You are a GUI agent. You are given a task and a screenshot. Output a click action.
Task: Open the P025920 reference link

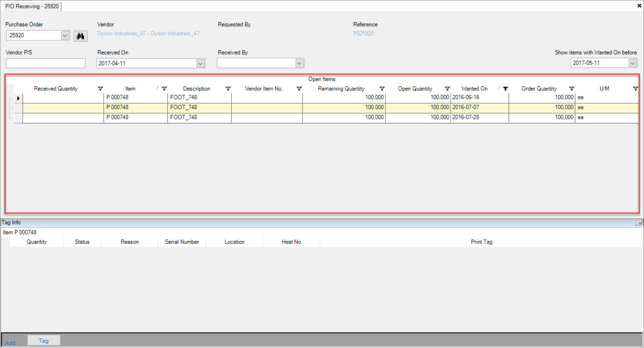click(363, 34)
